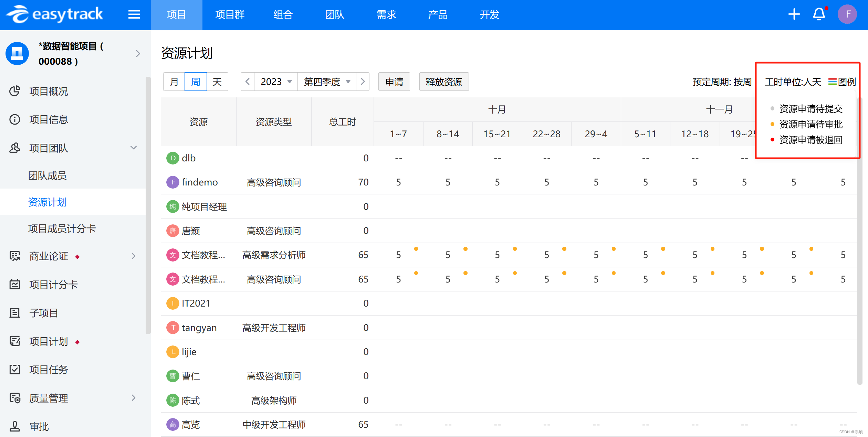The width and height of the screenshot is (868, 437).
Task: Open the 开发 top tab
Action: (x=490, y=15)
